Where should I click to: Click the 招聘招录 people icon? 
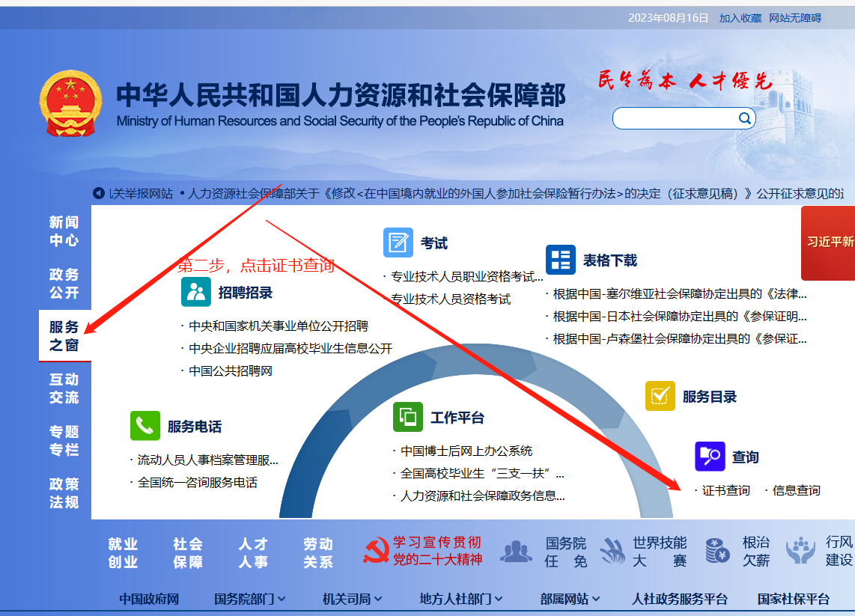point(195,292)
